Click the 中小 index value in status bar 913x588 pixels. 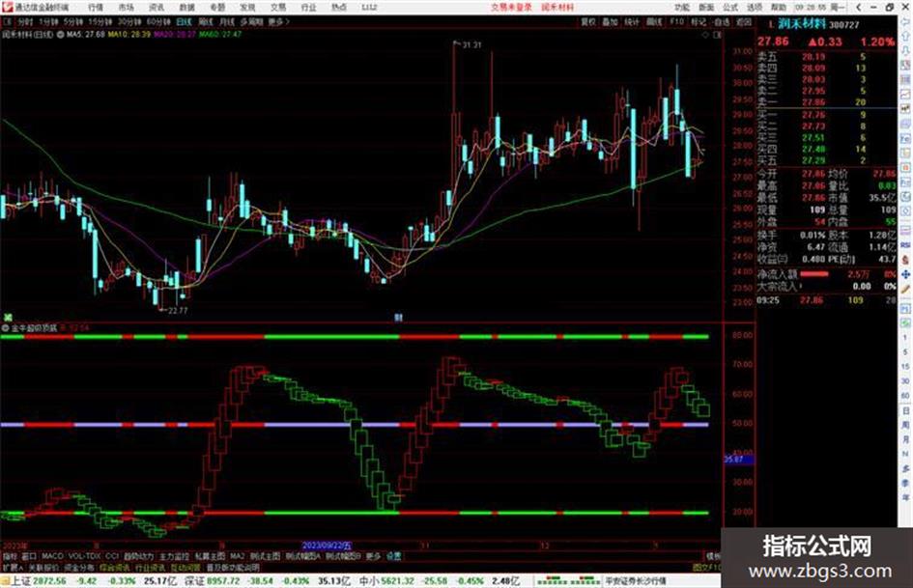pyautogui.click(x=398, y=581)
